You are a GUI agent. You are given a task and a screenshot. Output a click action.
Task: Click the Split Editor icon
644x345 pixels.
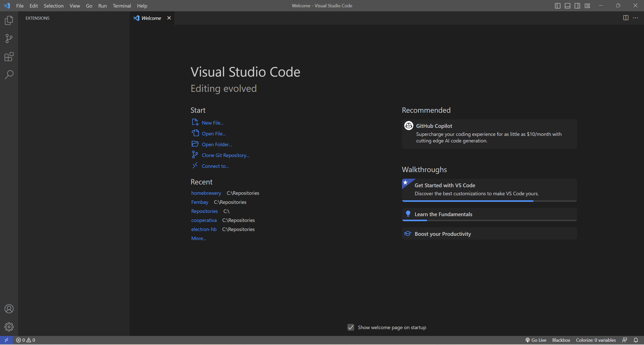[626, 18]
